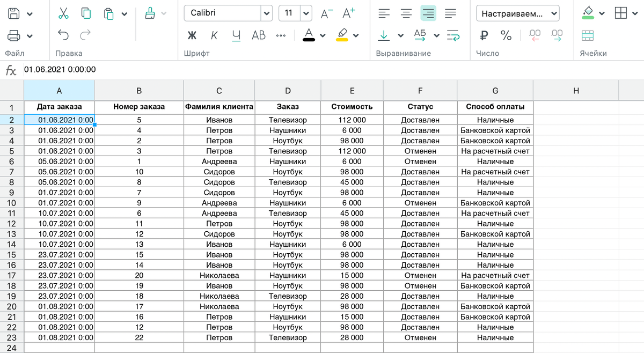The width and height of the screenshot is (644, 353).
Task: Increase decimal places
Action: click(x=557, y=35)
